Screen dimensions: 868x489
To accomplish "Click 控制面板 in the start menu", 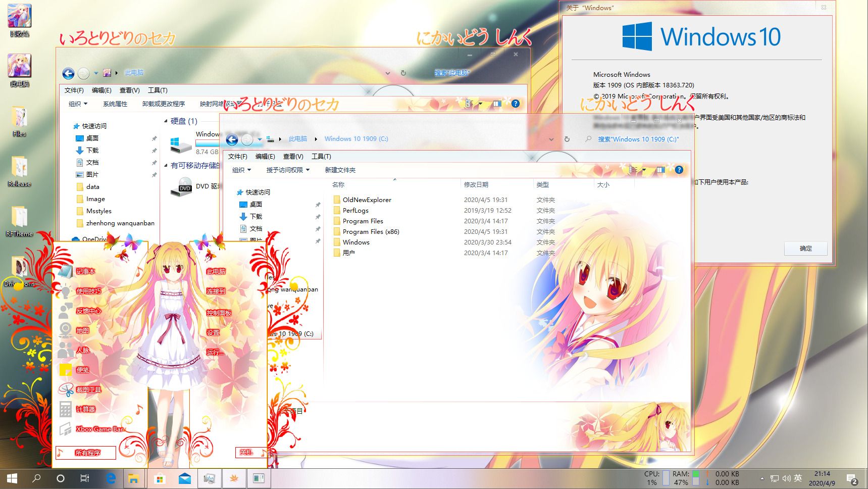I will (219, 313).
